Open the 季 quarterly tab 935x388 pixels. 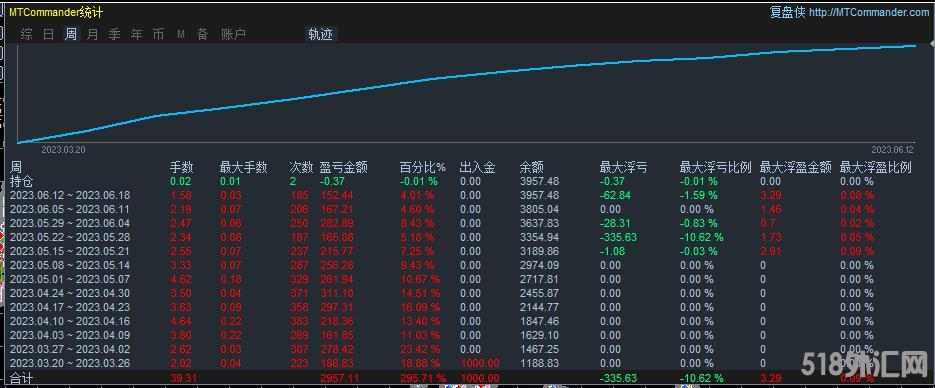(x=114, y=35)
